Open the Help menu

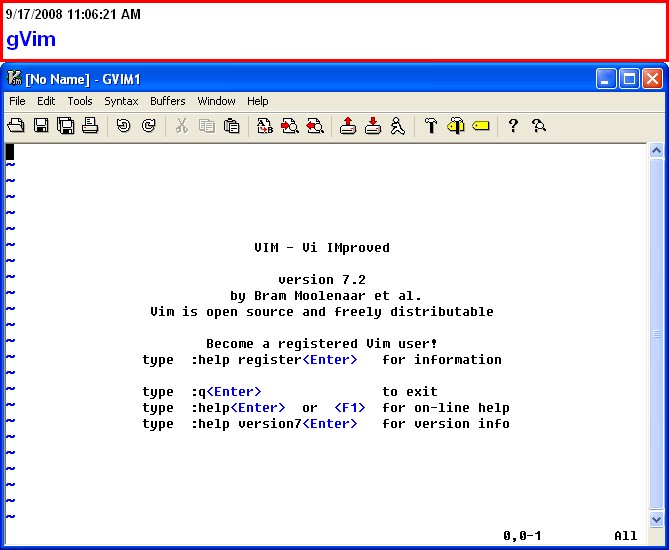[257, 101]
